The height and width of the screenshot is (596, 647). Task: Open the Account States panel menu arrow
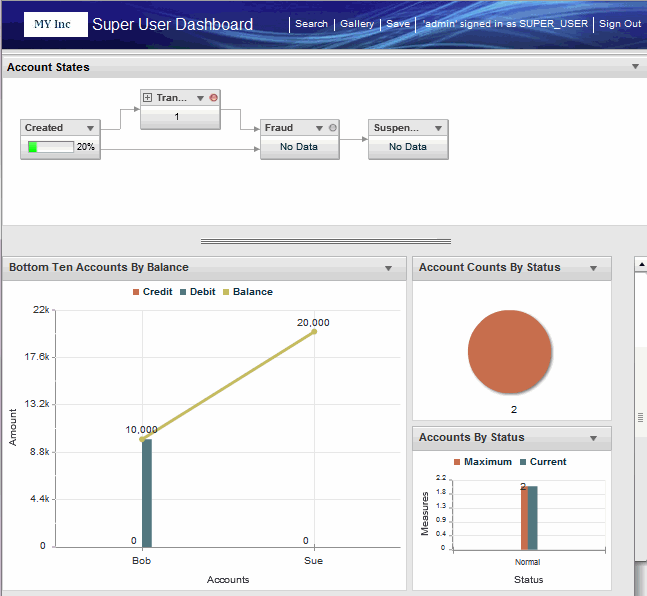(635, 67)
